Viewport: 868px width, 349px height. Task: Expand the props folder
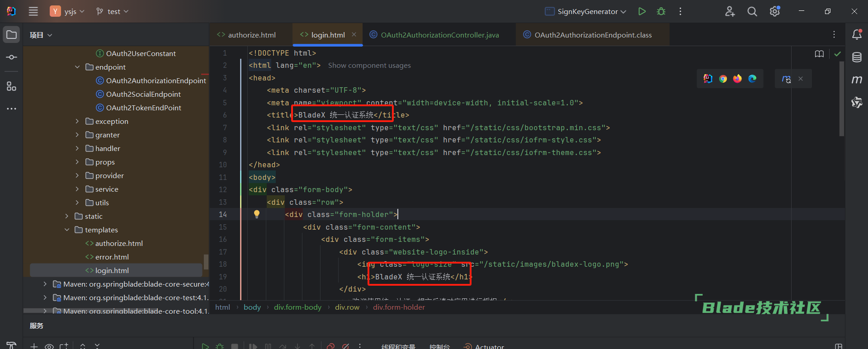(77, 162)
